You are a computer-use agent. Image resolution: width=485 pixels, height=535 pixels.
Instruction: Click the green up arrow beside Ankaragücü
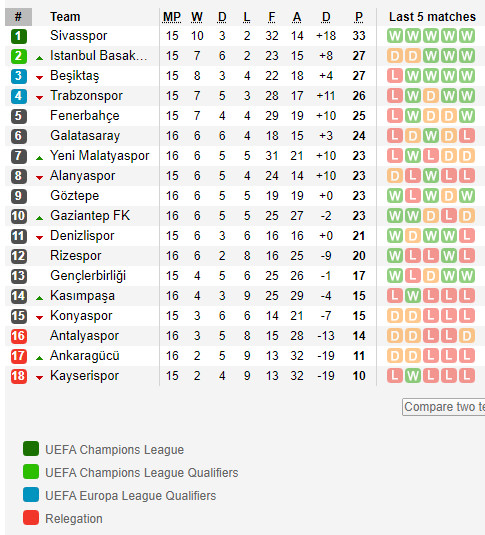pos(40,358)
